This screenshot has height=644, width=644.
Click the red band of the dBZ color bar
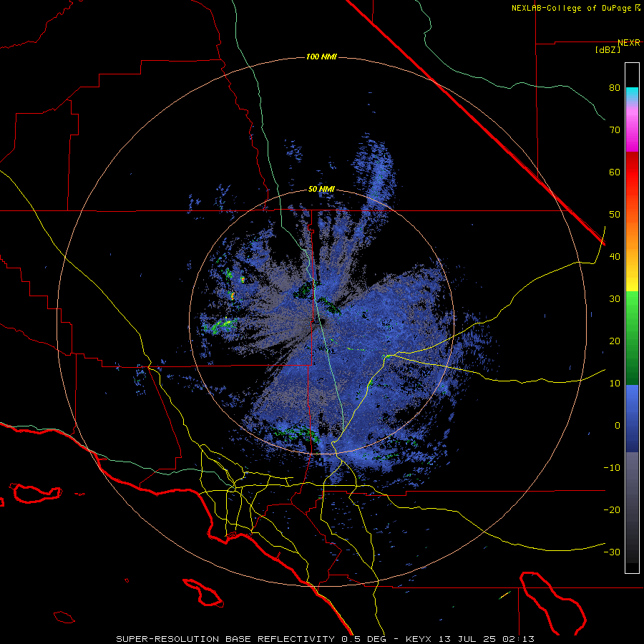(632, 172)
